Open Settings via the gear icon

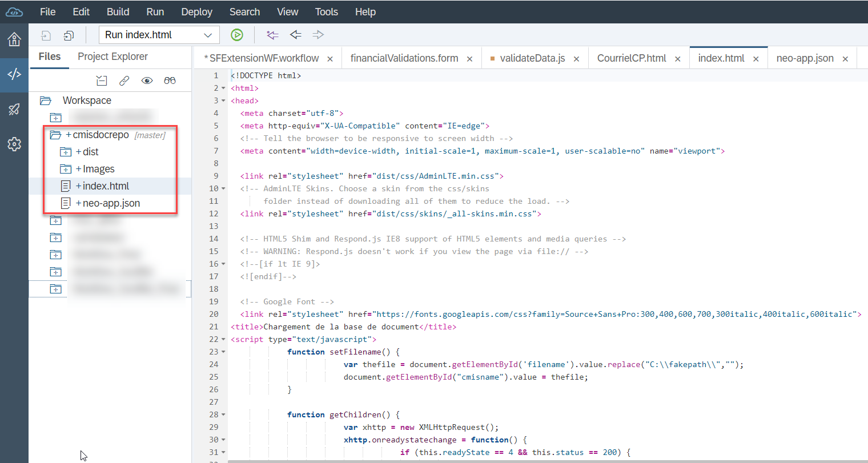coord(14,144)
